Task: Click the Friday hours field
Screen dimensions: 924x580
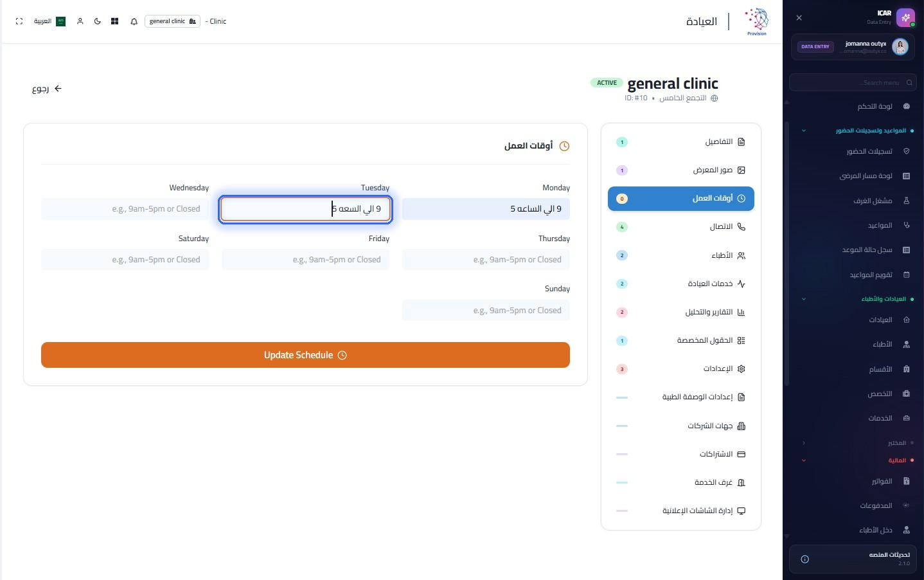Action: click(x=305, y=260)
